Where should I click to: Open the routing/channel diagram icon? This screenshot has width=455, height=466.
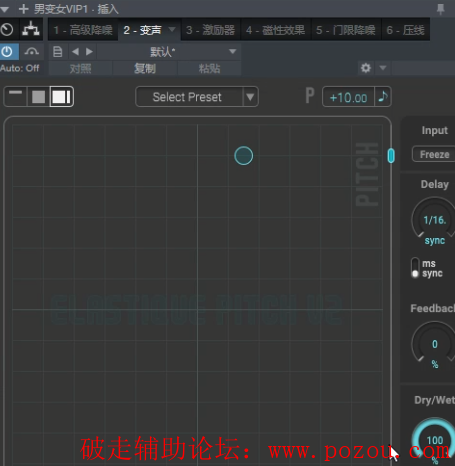click(x=31, y=29)
